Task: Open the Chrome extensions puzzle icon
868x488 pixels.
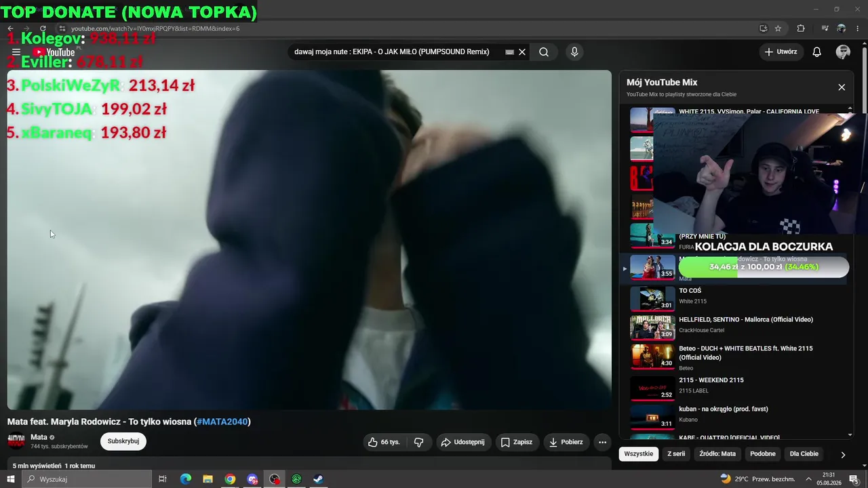Action: pos(801,28)
